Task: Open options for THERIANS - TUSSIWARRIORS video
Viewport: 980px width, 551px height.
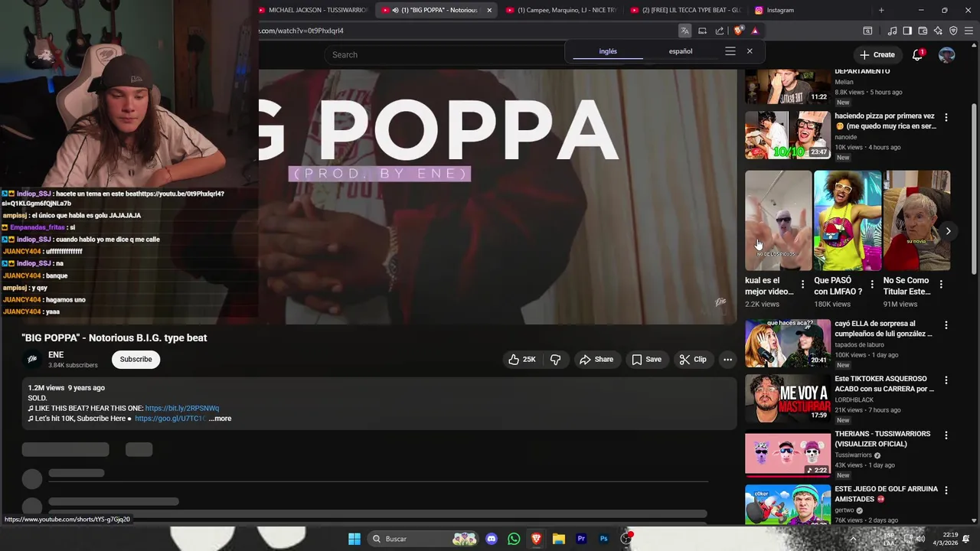Action: [x=946, y=435]
